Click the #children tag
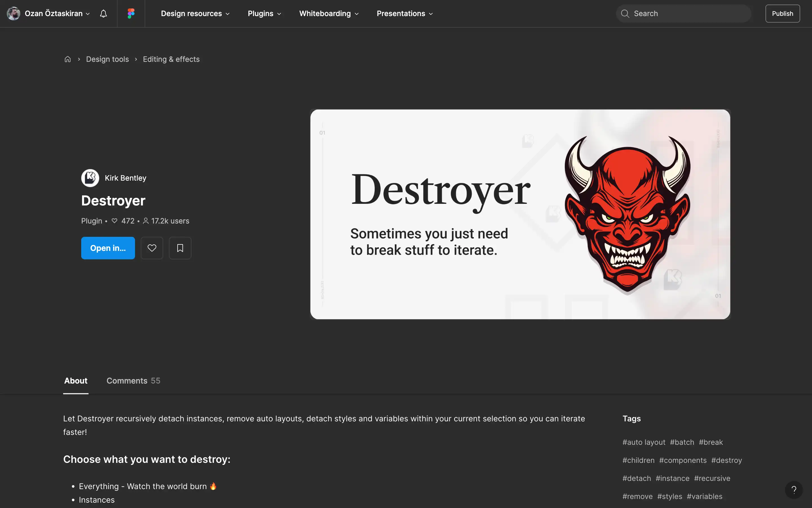 (x=639, y=460)
